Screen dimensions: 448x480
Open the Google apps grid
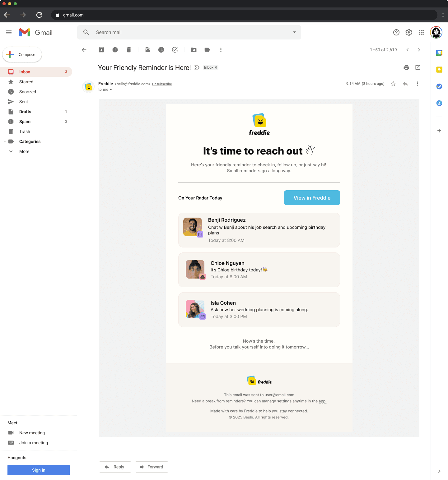[x=421, y=32]
